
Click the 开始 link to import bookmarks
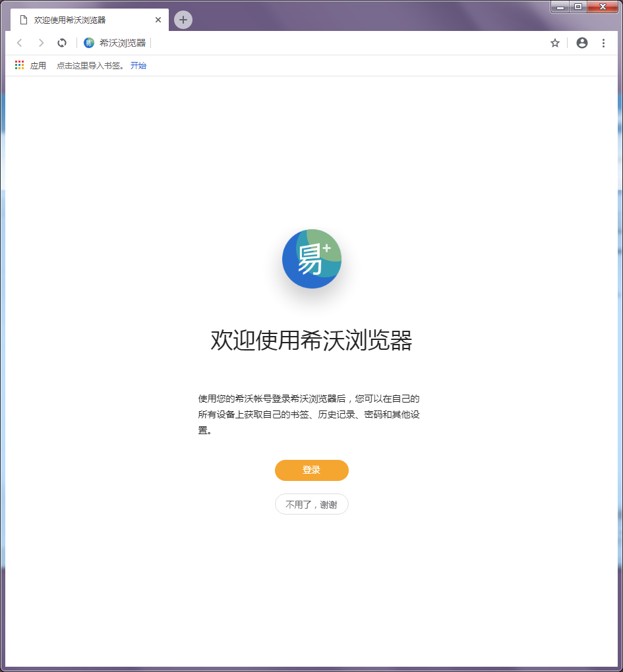(x=138, y=65)
